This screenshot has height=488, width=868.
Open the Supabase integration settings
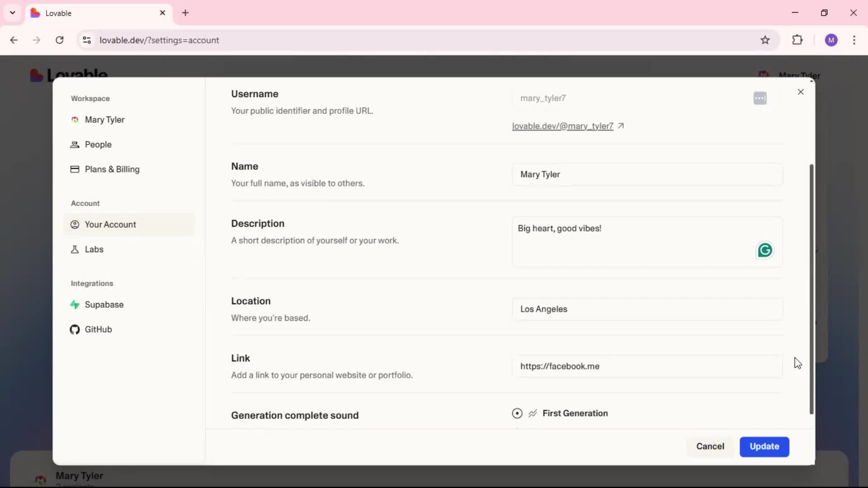point(104,305)
